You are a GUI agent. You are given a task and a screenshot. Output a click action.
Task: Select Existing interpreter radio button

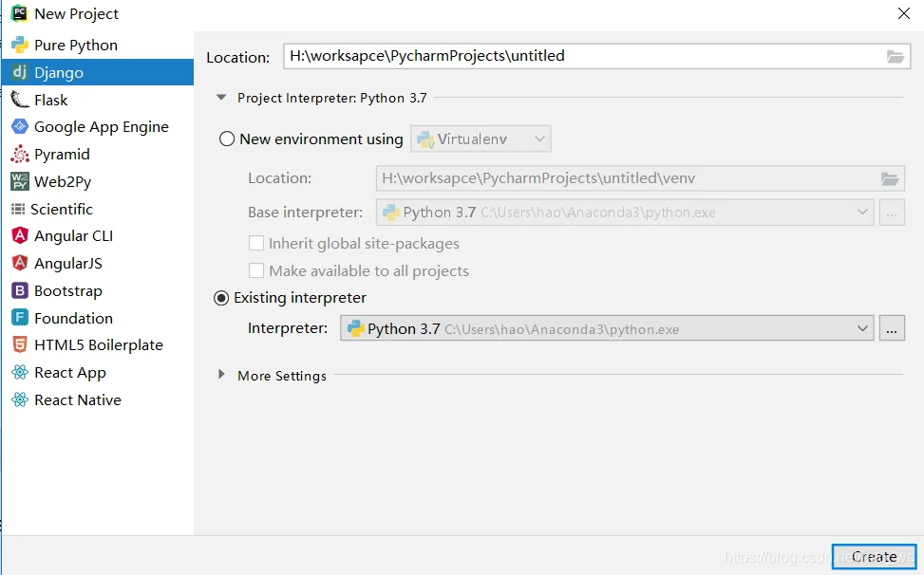[221, 298]
